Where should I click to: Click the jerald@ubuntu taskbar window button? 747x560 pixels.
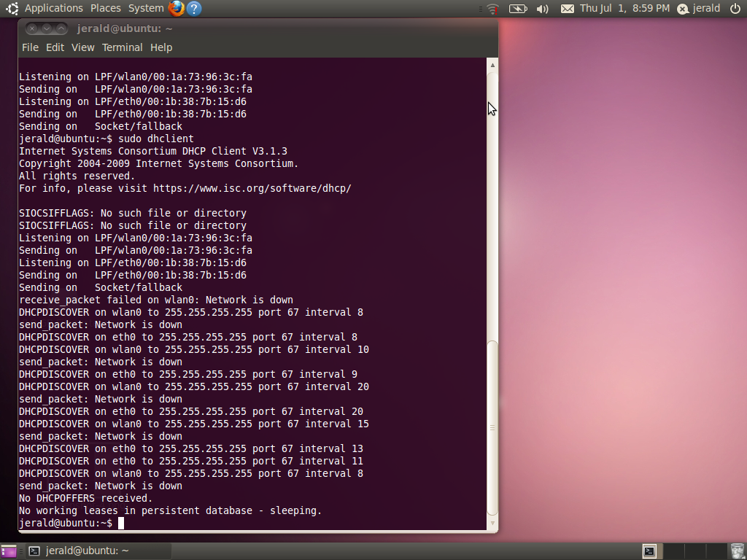pos(79,551)
